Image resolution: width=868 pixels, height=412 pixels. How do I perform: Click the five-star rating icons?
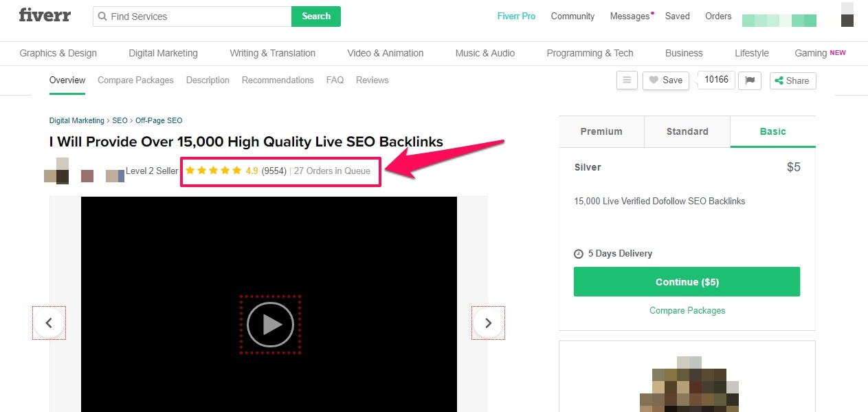(213, 171)
